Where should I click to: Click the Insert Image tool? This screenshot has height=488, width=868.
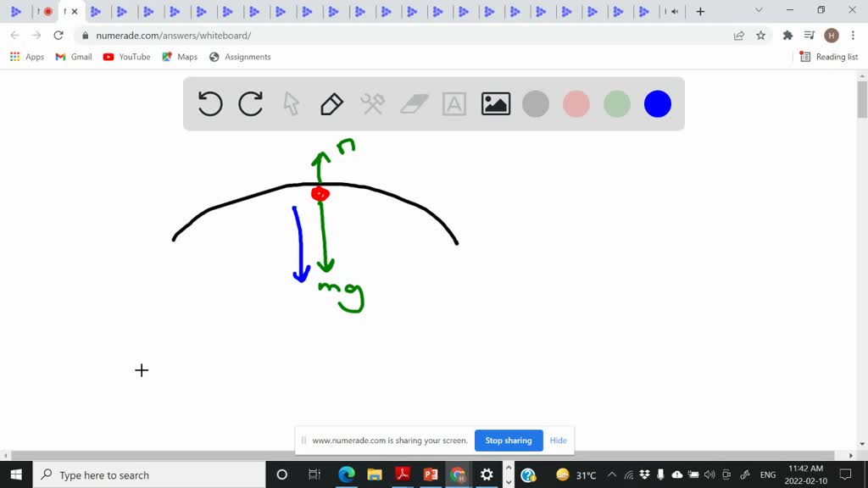pyautogui.click(x=495, y=103)
